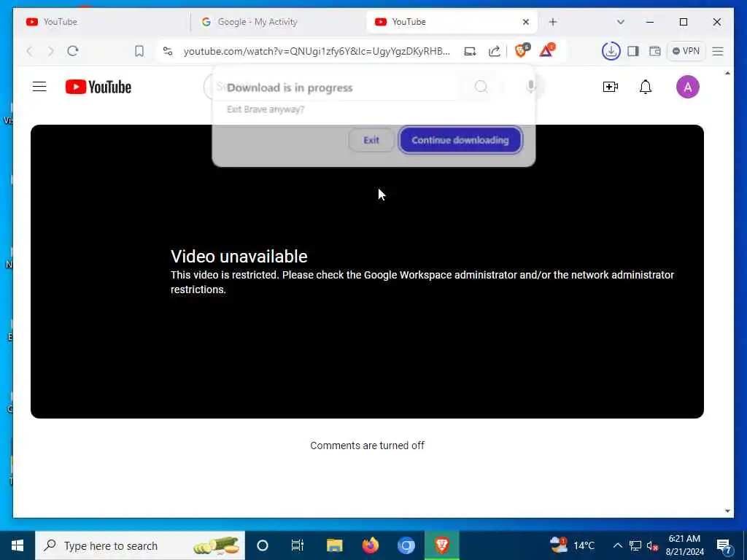747x560 pixels.
Task: Click the network status tray icon
Action: point(635,545)
